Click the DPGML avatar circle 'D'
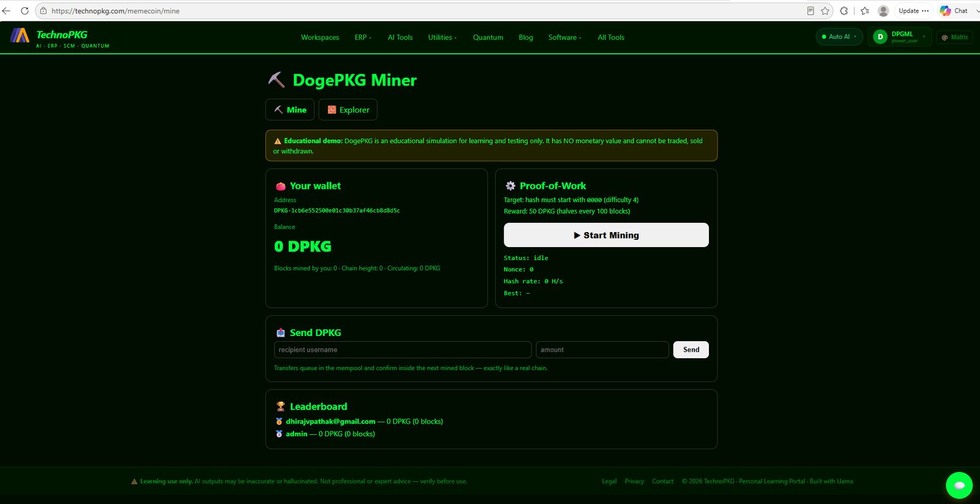The height and width of the screenshot is (504, 980). click(880, 37)
